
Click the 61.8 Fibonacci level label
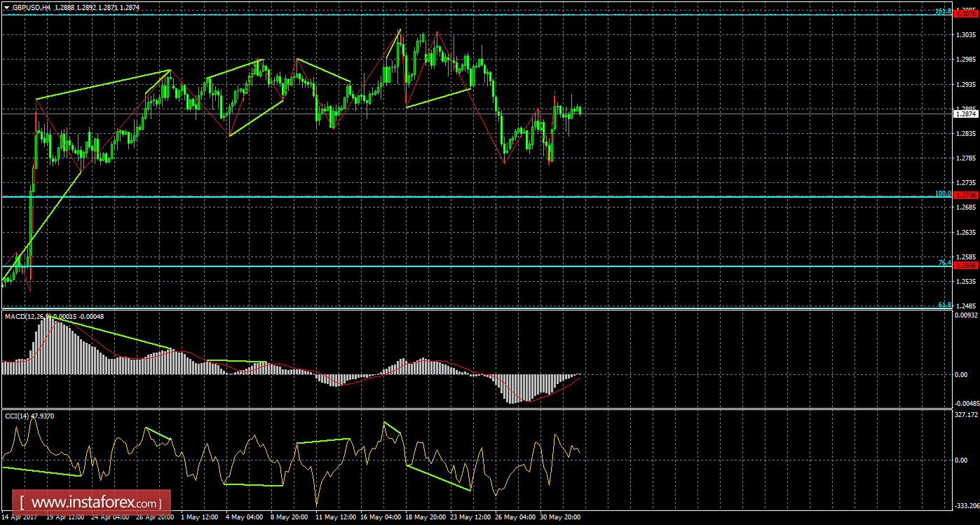tap(945, 304)
